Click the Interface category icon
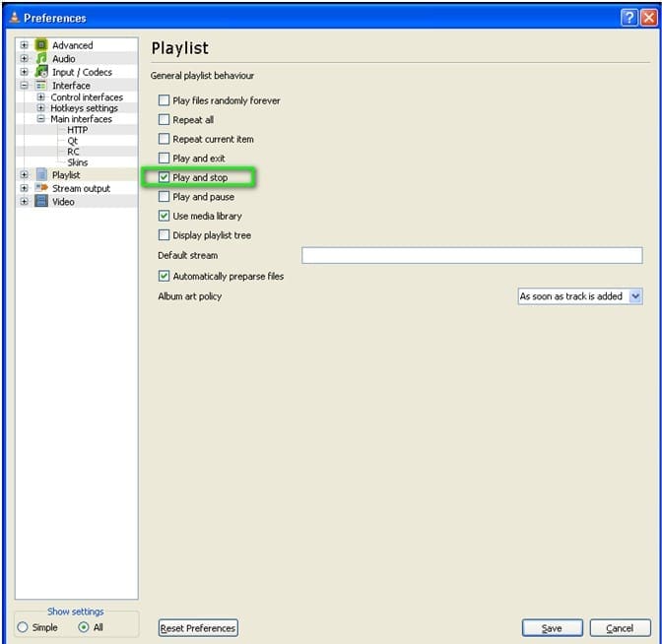Screen dimensions: 662x644 coord(41,86)
